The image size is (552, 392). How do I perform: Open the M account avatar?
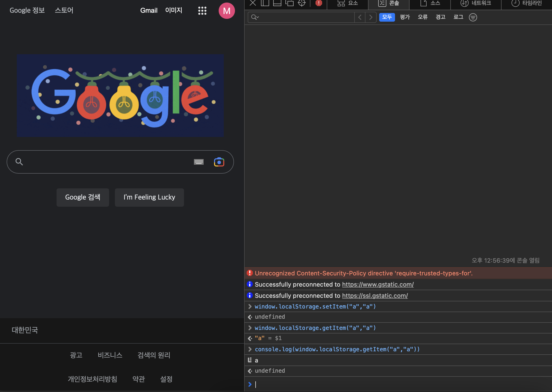tap(227, 11)
